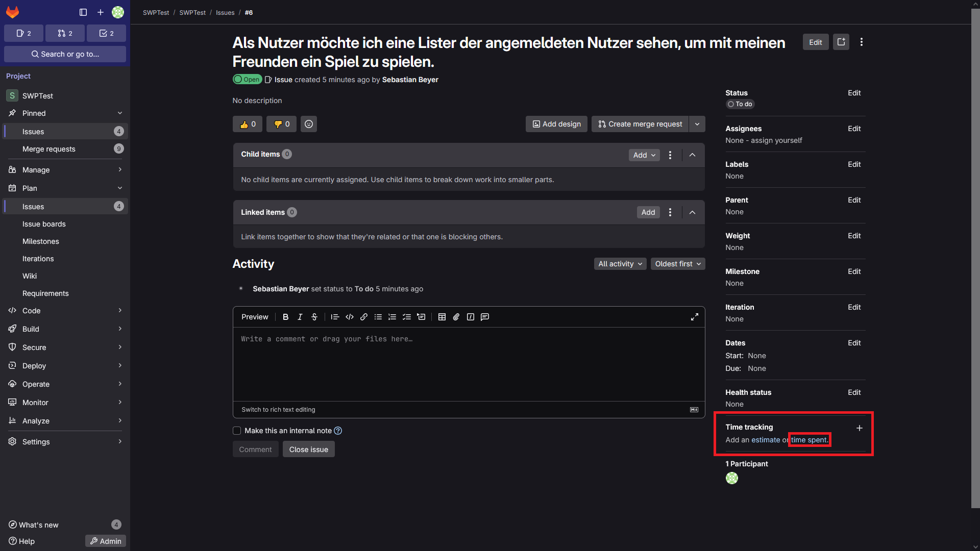Click the attach file paperclip icon

(x=456, y=317)
